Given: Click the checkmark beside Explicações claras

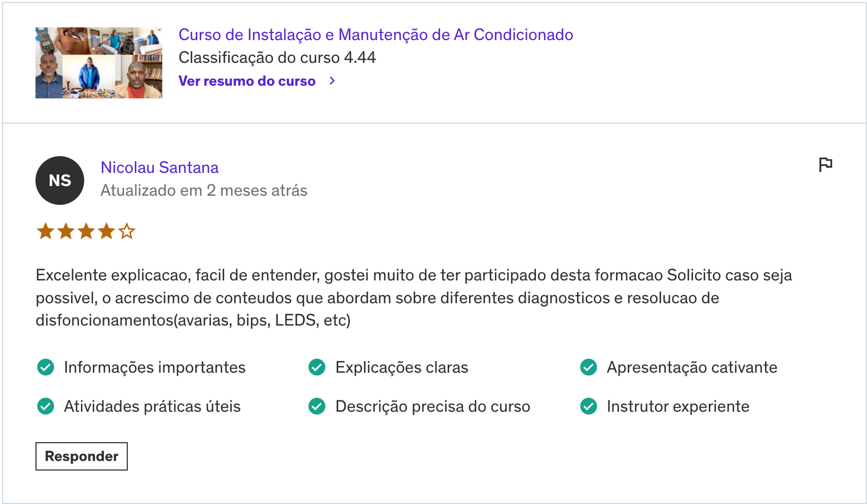Looking at the screenshot, I should point(317,367).
